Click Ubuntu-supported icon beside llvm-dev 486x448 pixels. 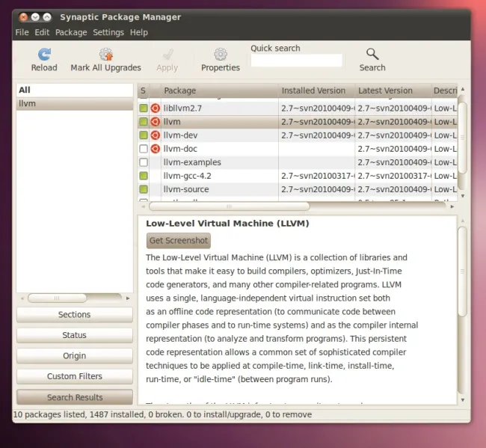tap(156, 135)
